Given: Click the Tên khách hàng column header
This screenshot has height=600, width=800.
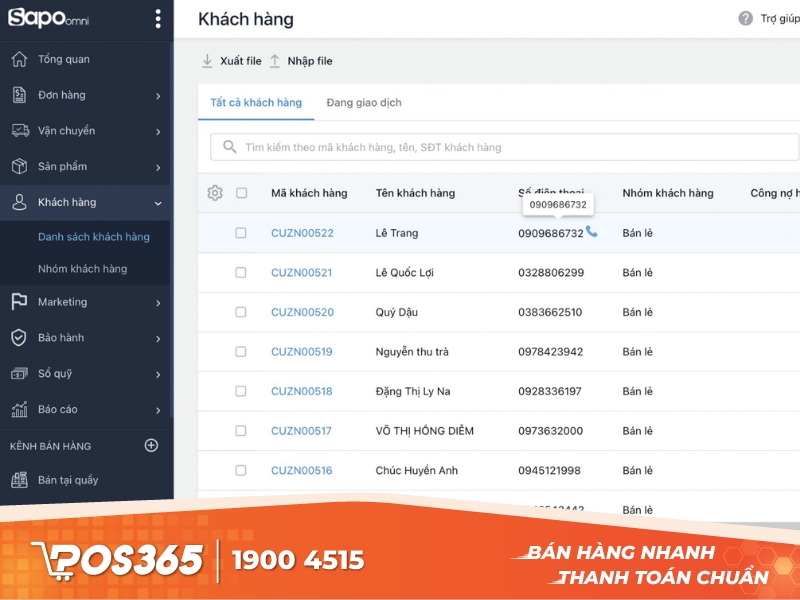Looking at the screenshot, I should click(415, 193).
